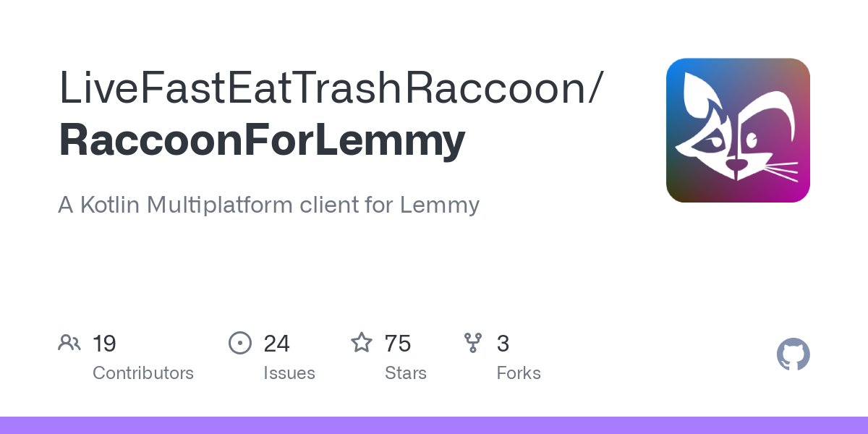Click the contributor count 19
This screenshot has height=434, width=868.
point(104,344)
